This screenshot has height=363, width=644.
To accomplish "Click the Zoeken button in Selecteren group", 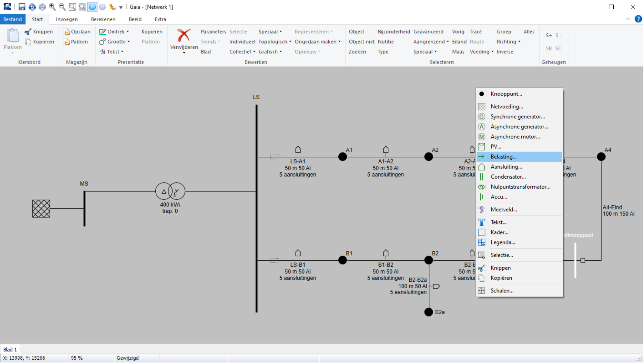I will pos(357,52).
